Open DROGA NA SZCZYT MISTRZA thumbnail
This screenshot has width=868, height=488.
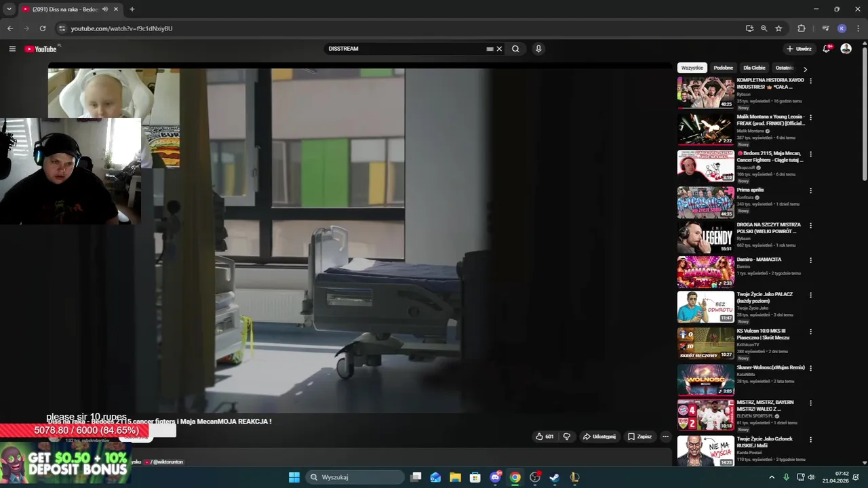(x=705, y=237)
